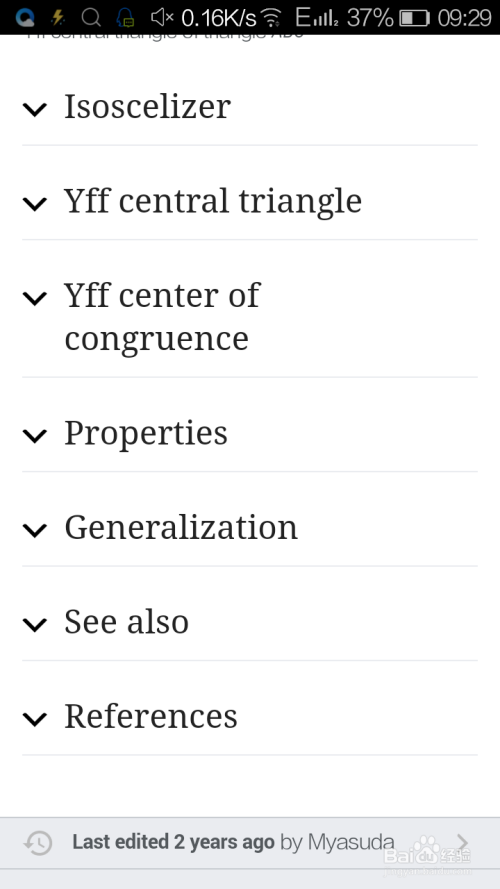
Task: Open the Generalization section heading
Action: coord(181,527)
